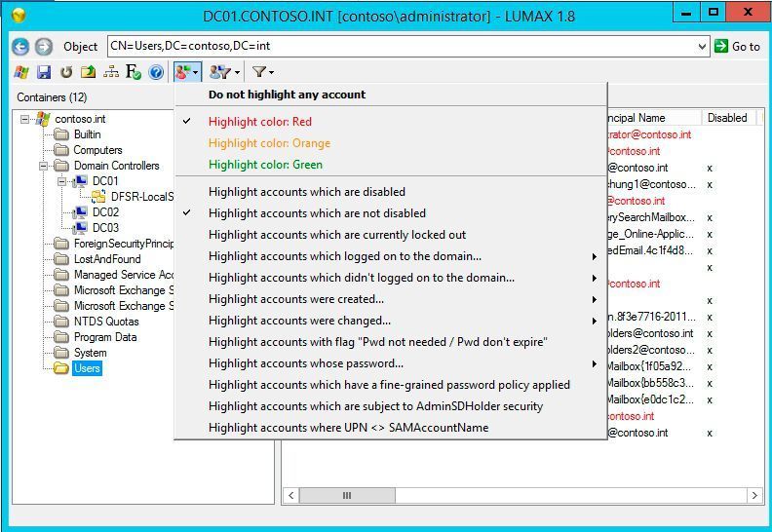Select System container in tree

[90, 353]
